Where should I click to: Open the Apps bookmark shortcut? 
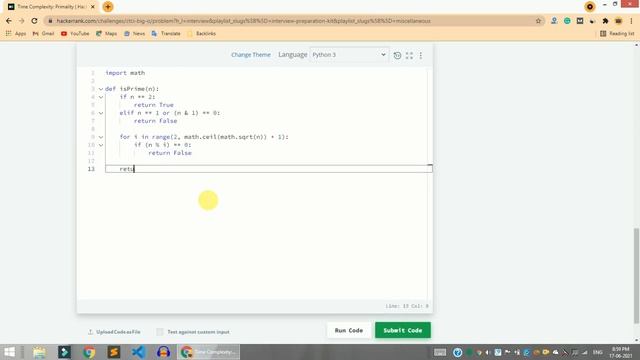16,33
